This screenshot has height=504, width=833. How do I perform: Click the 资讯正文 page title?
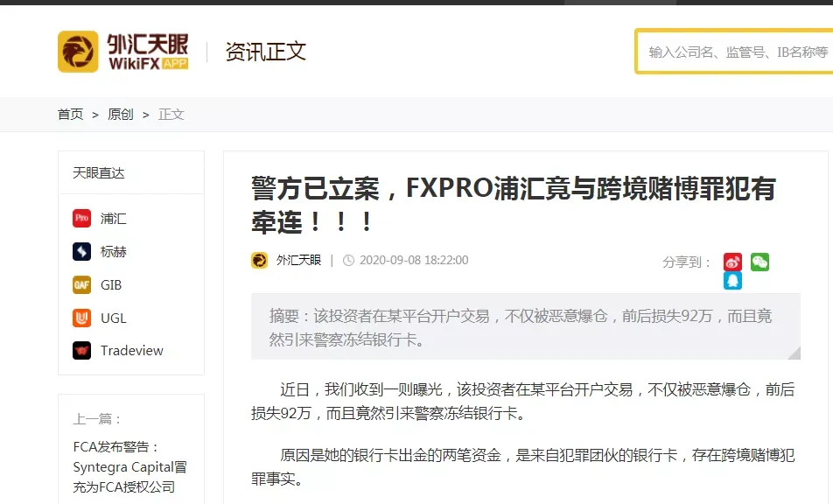pos(266,52)
